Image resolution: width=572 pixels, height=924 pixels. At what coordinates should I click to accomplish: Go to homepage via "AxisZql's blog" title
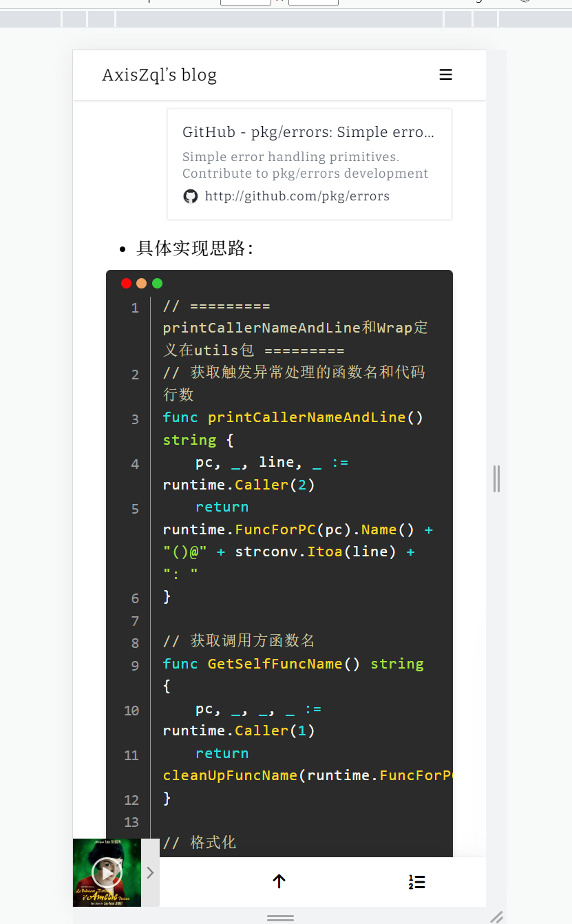click(159, 74)
